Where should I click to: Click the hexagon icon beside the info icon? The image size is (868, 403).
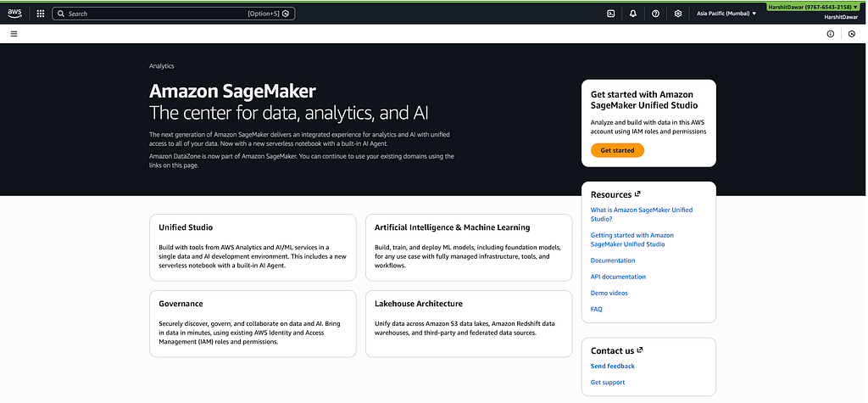tap(852, 34)
